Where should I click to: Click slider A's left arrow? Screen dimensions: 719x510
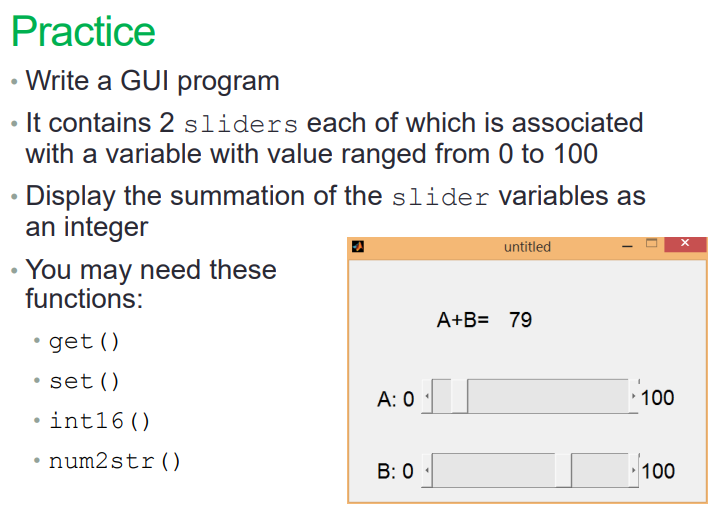[x=427, y=396]
